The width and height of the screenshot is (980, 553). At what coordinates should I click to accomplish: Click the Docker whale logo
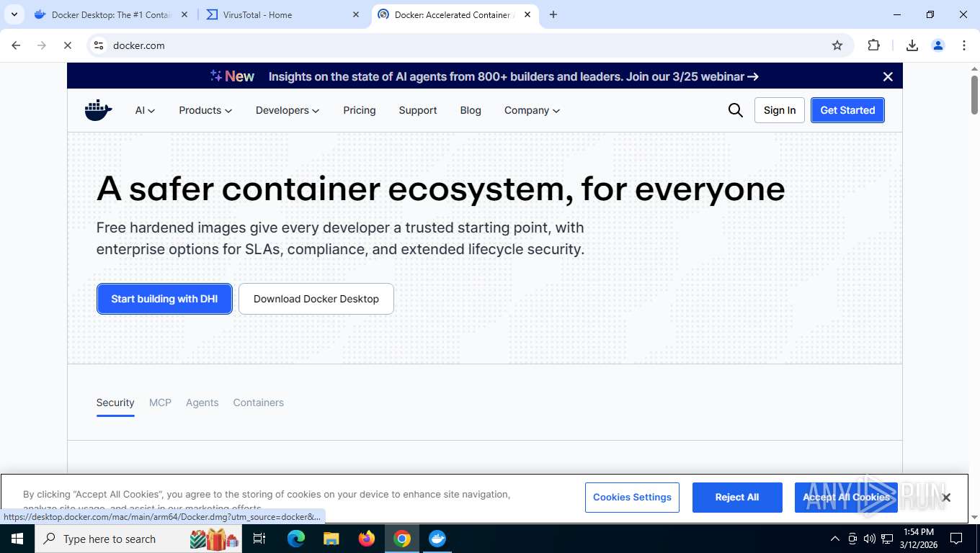click(98, 110)
